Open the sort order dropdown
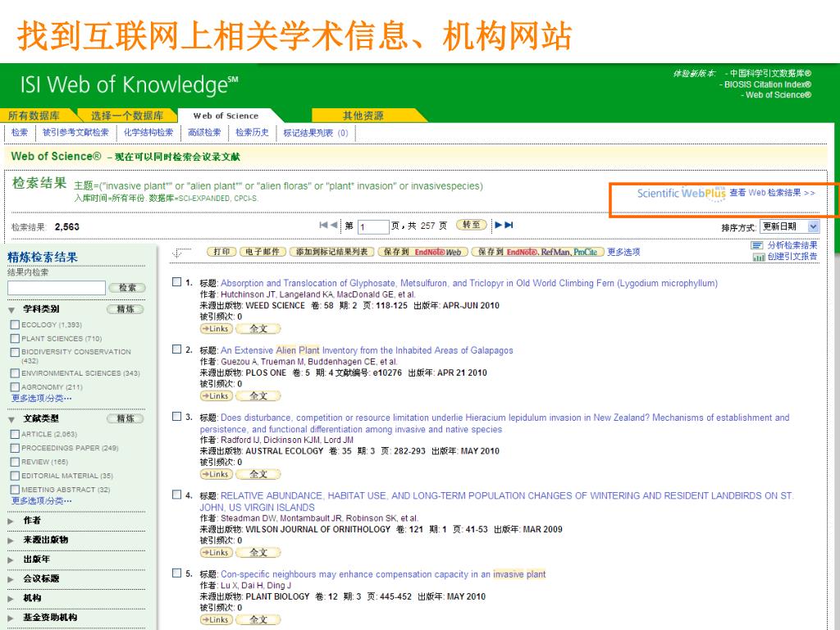This screenshot has width=840, height=630. pos(789,226)
